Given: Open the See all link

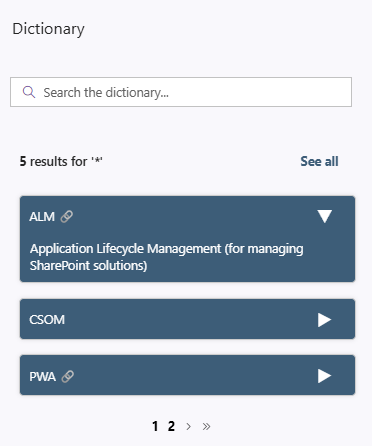Looking at the screenshot, I should 319,161.
